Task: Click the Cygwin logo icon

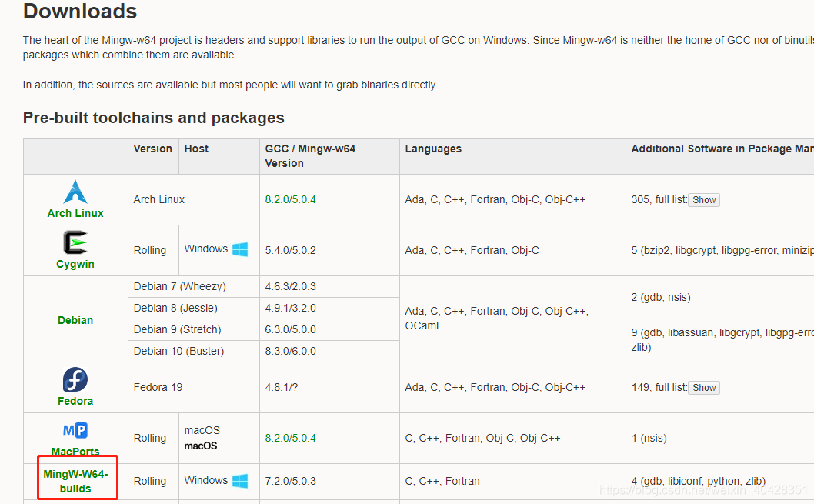Action: click(x=75, y=242)
